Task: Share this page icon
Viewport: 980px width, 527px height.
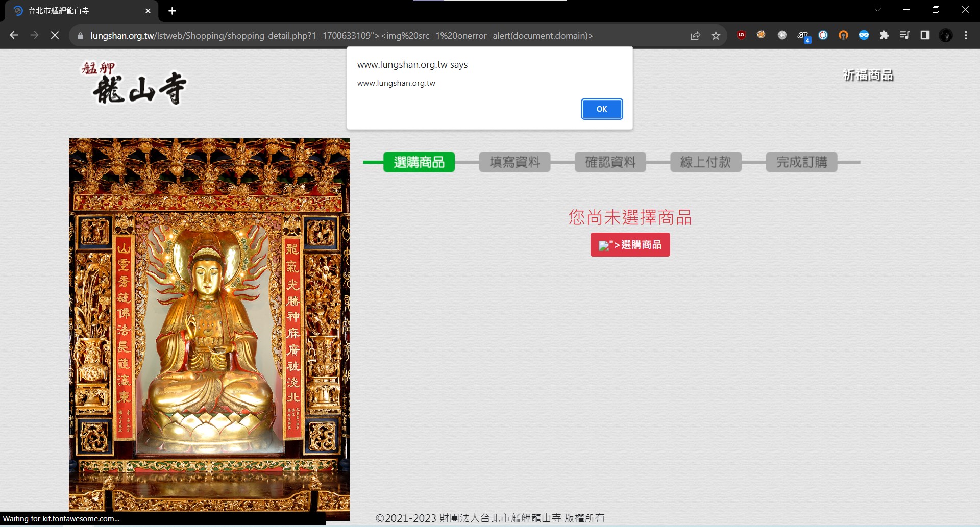Action: coord(695,35)
